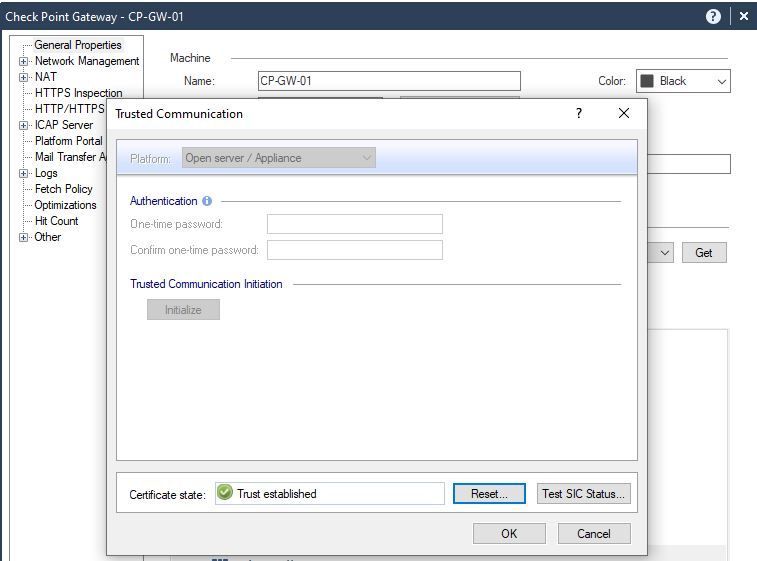Click the help icon in gateway title bar
Viewport: 757px width, 561px height.
[x=713, y=17]
